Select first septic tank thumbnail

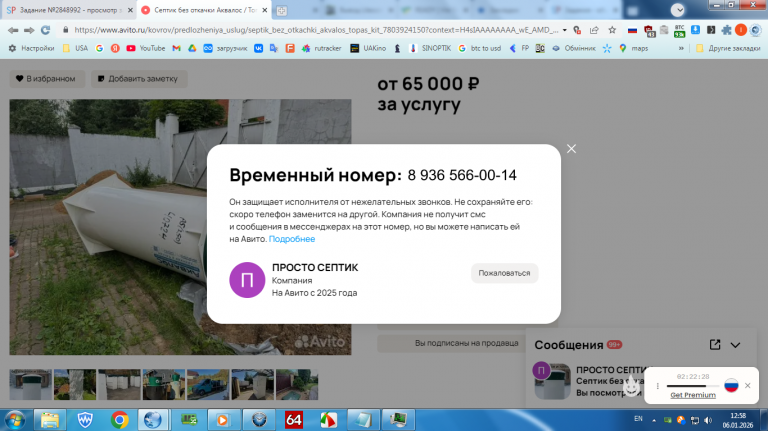(30, 384)
